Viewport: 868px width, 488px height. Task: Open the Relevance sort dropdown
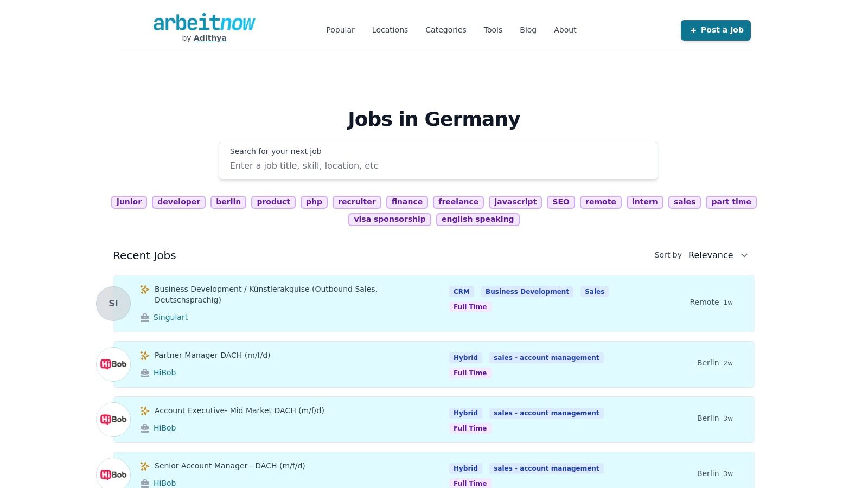[710, 255]
